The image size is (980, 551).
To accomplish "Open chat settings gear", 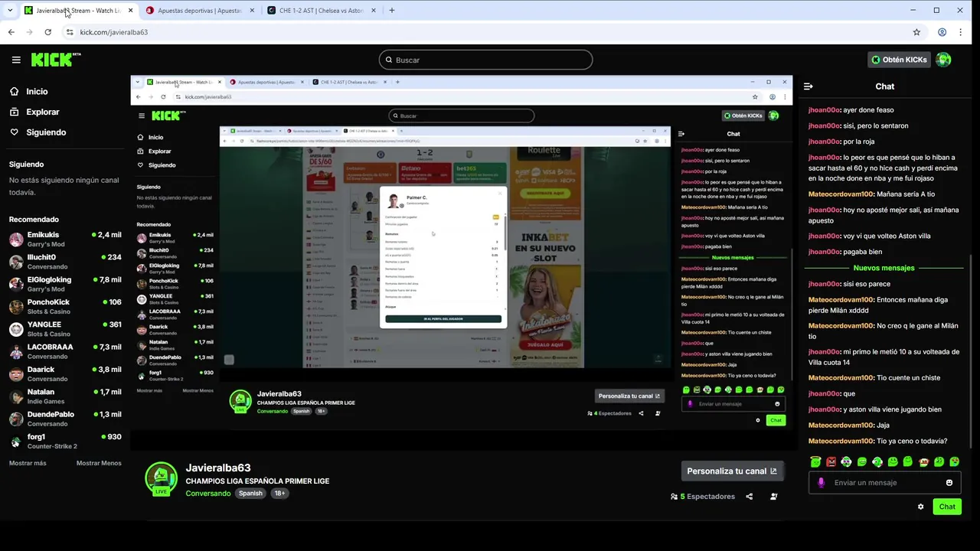I will pos(920,507).
